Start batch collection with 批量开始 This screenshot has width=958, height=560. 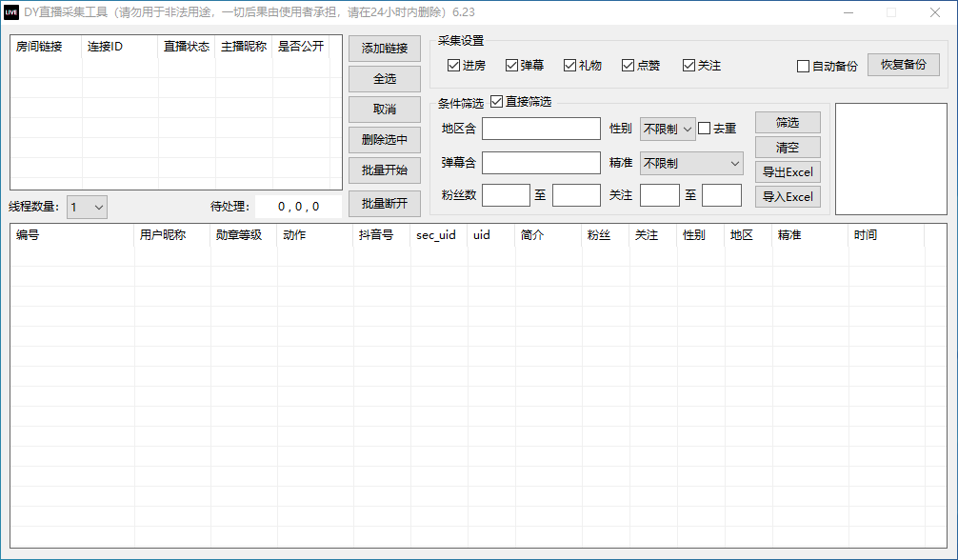(384, 170)
